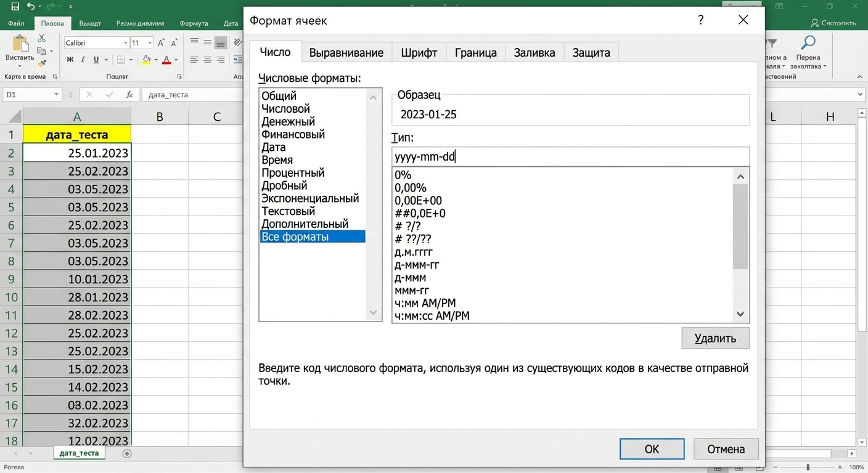Open the Quick Access Toolbar customize arrow
This screenshot has width=868, height=473.
pyautogui.click(x=70, y=7)
